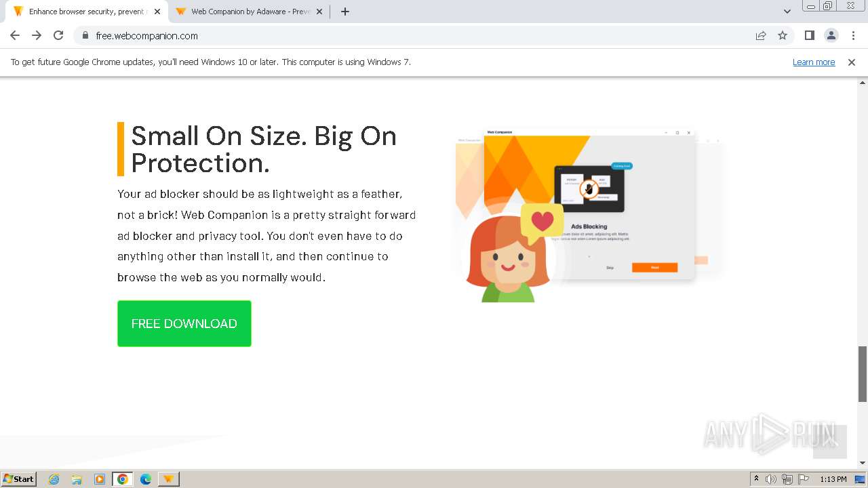Viewport: 868px width, 488px height.
Task: Bookmark this tab with the star icon
Action: (783, 35)
